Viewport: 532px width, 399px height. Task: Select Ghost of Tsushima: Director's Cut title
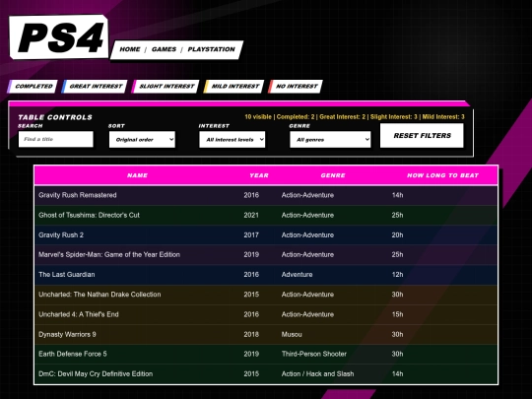tap(90, 215)
